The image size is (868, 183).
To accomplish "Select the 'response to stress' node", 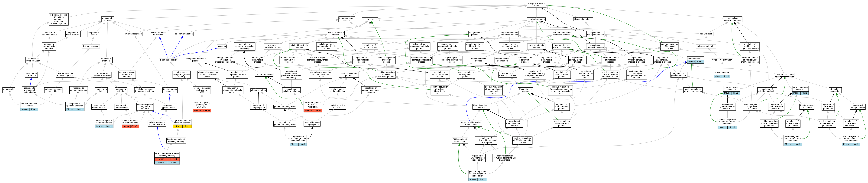I will pos(94,34).
